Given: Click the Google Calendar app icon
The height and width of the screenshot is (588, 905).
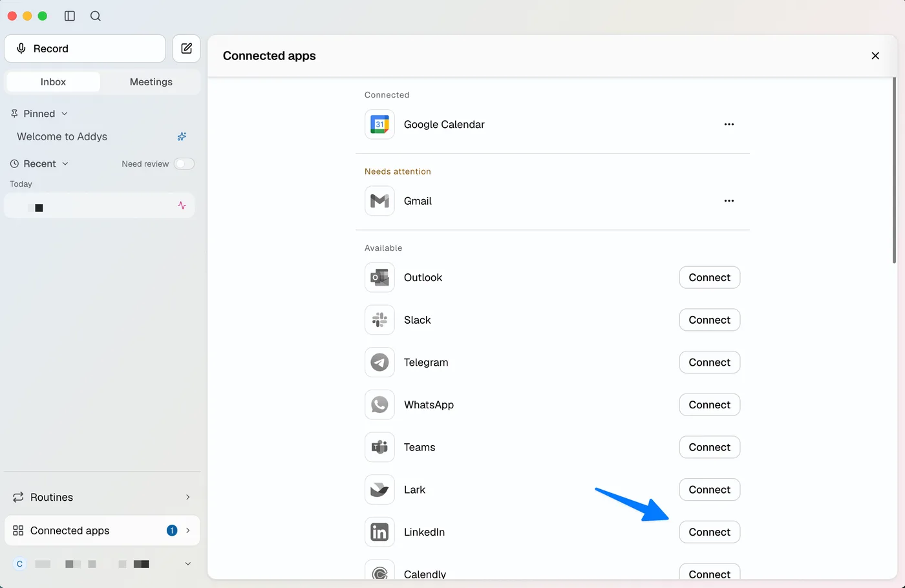Looking at the screenshot, I should point(379,124).
